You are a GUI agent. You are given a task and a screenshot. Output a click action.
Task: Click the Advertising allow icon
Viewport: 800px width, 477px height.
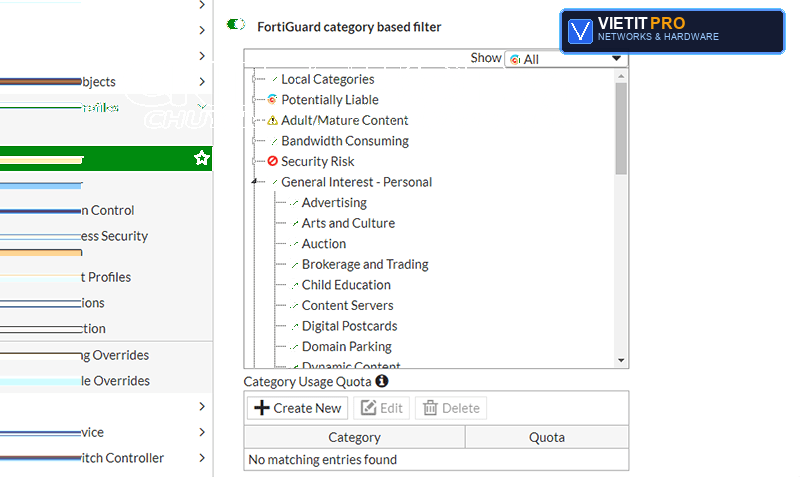(x=294, y=203)
